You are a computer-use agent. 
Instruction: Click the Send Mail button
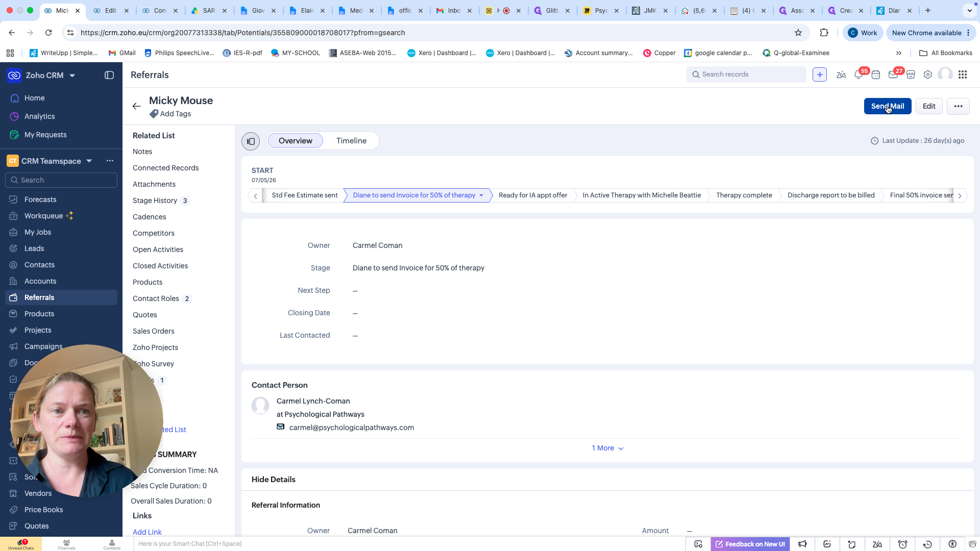(x=888, y=106)
